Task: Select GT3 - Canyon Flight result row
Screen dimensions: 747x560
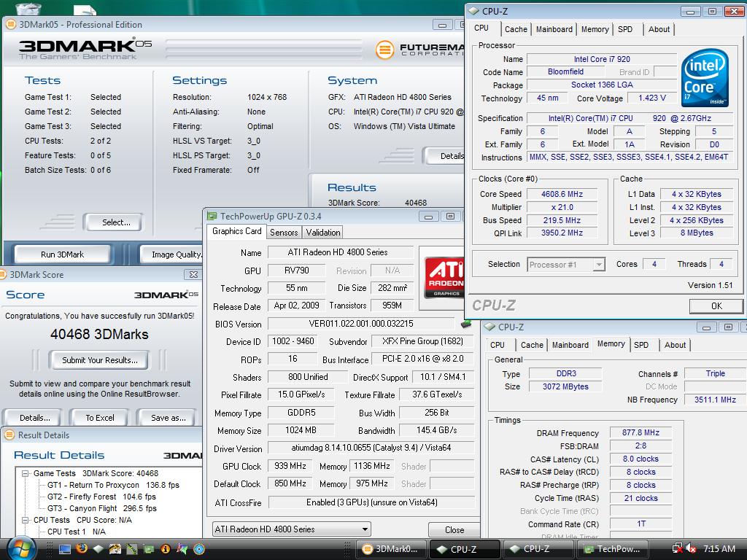Action: tap(102, 508)
